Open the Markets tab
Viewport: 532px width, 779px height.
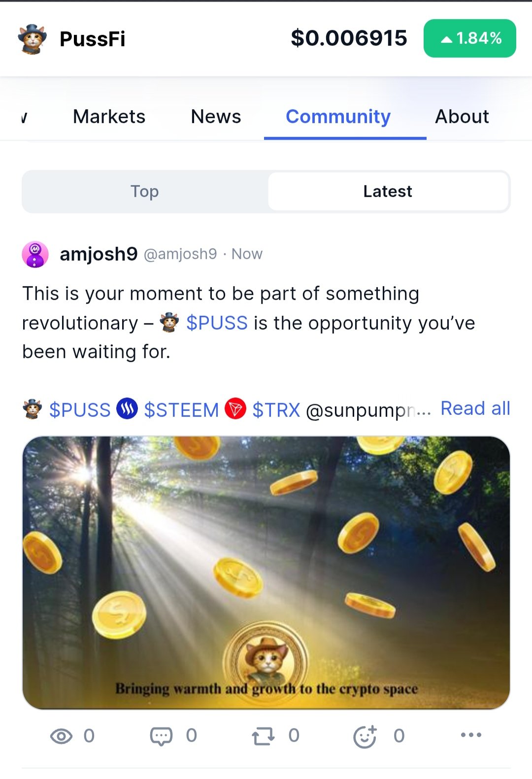click(109, 117)
